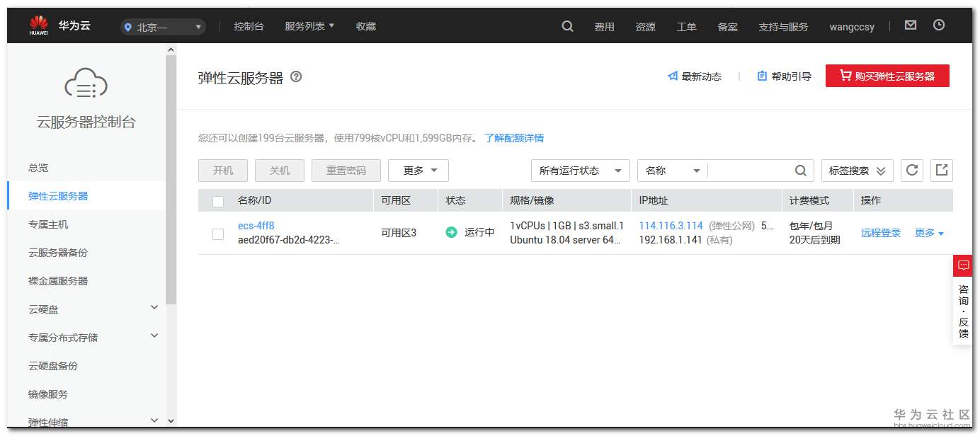
Task: Click 远程登录 for ecs-4ff8
Action: [881, 233]
